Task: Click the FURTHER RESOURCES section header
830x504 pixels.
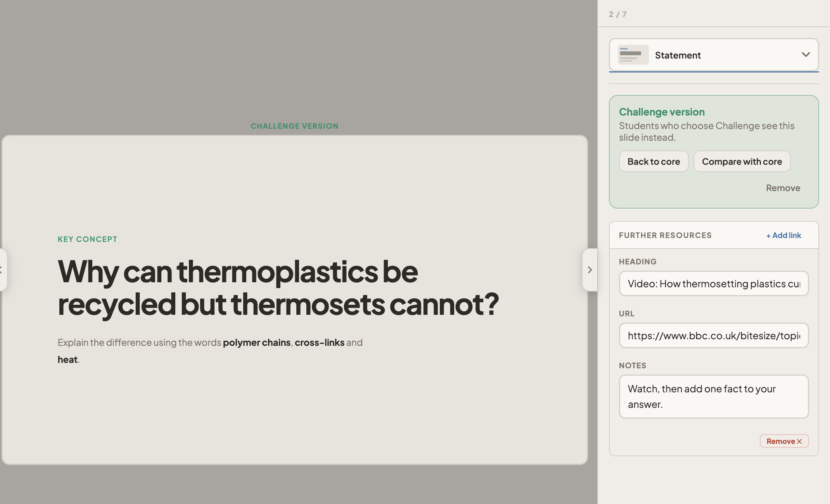Action: (x=665, y=235)
